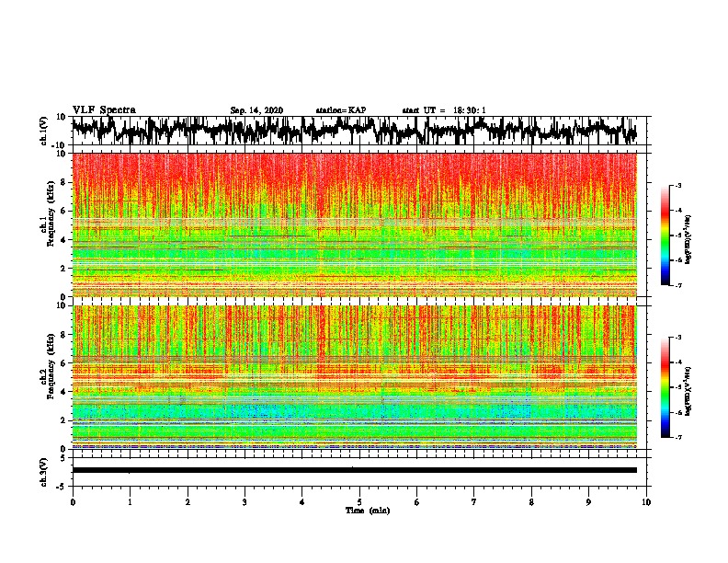728x563 pixels.
Task: Click the "station=KAP" header label
Action: pyautogui.click(x=341, y=110)
